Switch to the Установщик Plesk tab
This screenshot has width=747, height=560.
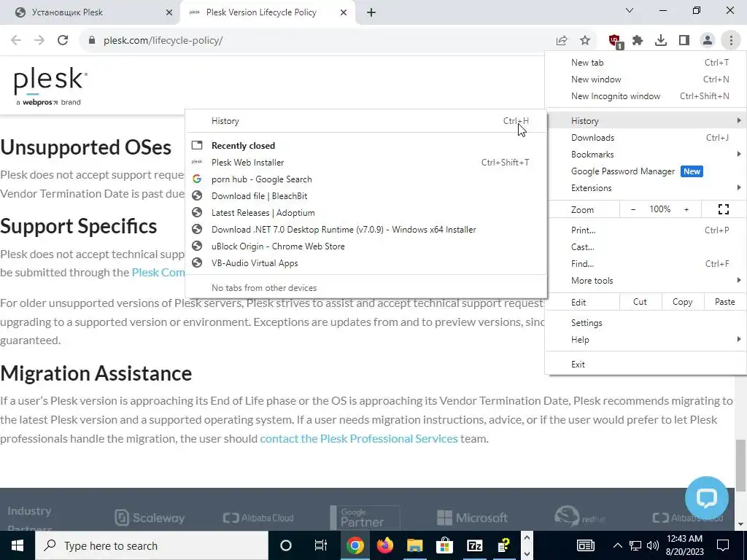(90, 12)
